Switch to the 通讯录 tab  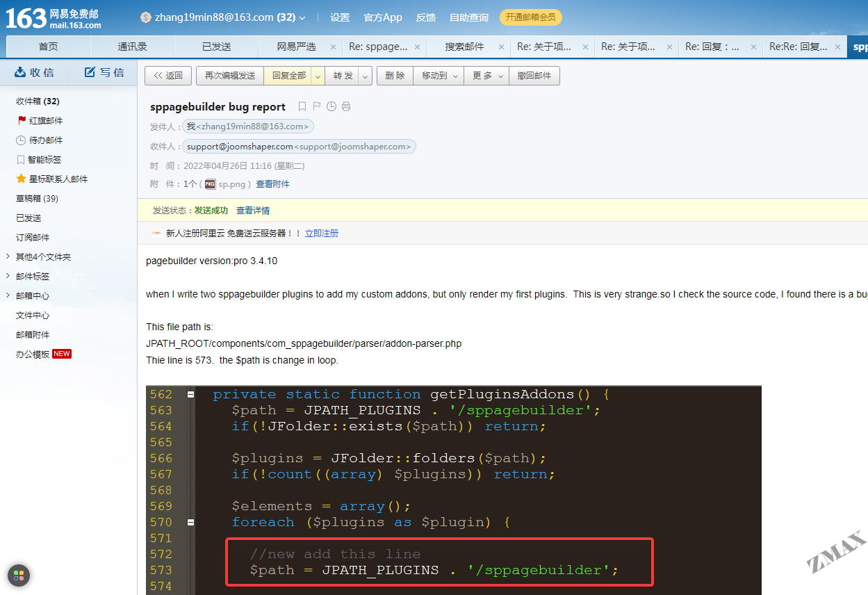click(132, 47)
